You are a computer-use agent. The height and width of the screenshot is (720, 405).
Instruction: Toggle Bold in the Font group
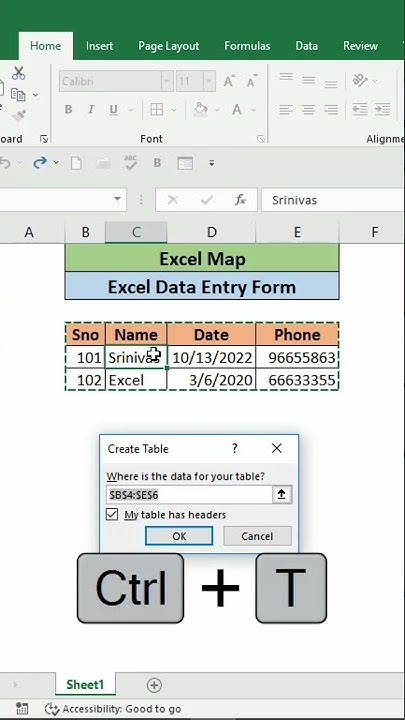68,109
